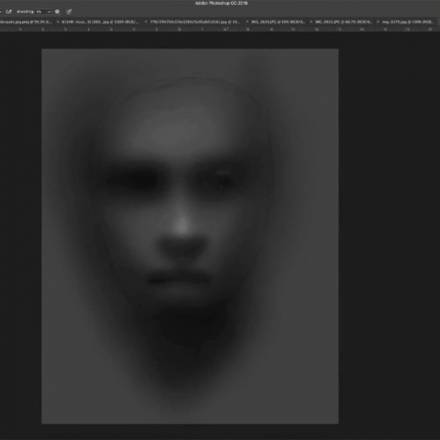Switch to the IMG JPG tab at 66.7% zoom
Viewport: 440px width, 440px height.
coord(343,22)
